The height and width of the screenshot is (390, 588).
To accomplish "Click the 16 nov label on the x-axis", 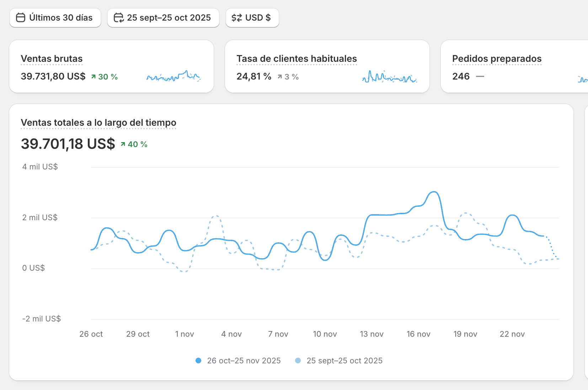I will point(418,334).
